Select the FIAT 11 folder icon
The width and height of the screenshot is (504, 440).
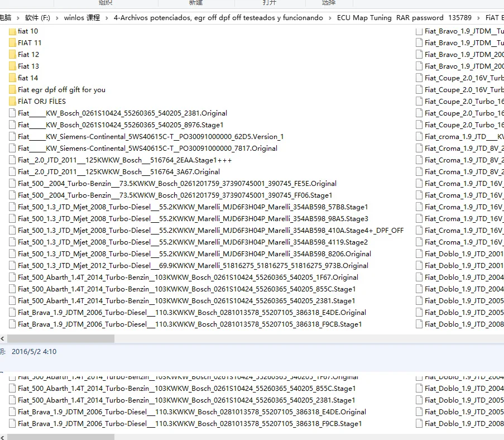click(12, 43)
